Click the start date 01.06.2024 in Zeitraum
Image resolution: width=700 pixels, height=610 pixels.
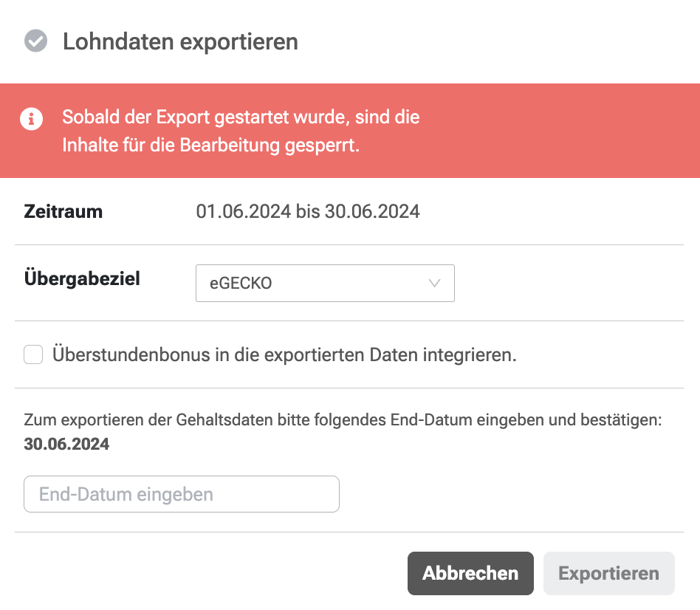[244, 211]
